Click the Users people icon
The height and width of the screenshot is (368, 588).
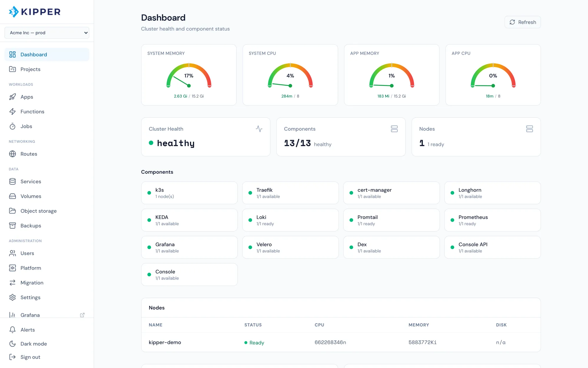pyautogui.click(x=12, y=253)
